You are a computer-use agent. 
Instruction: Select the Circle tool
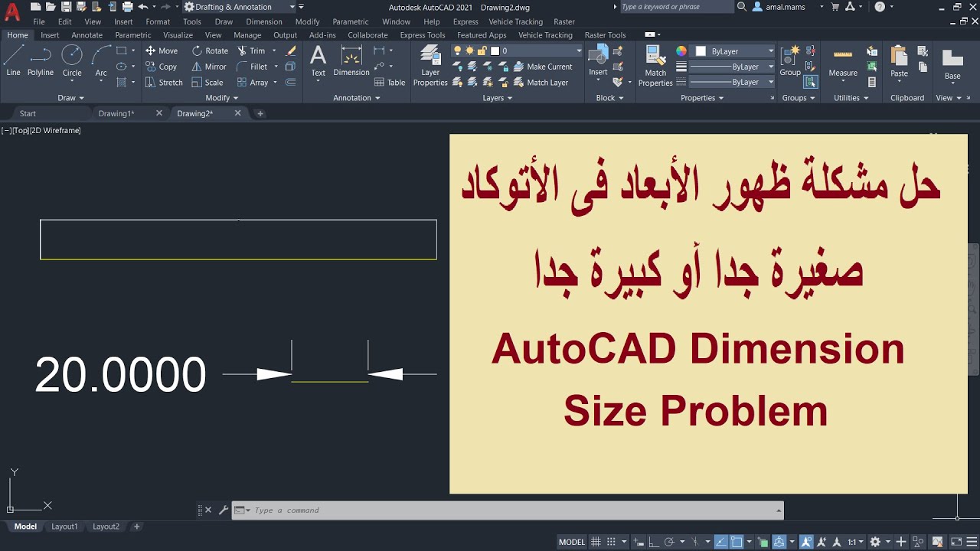click(72, 60)
